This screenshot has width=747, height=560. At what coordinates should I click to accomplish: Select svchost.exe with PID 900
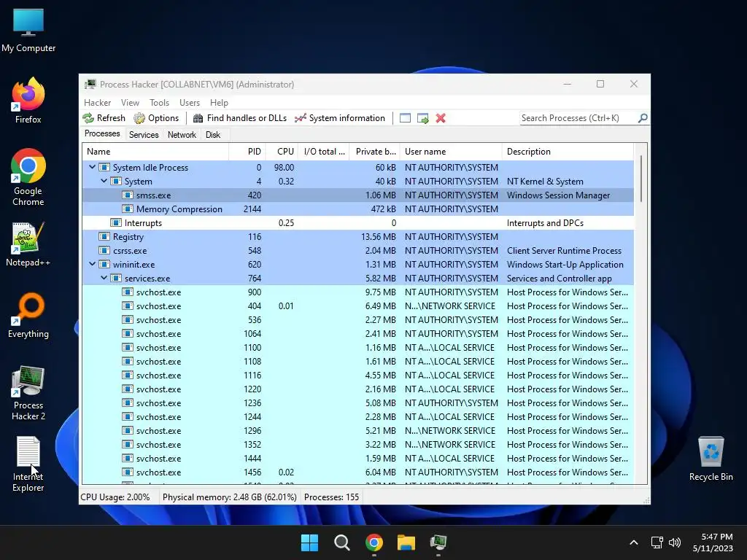[x=357, y=292]
